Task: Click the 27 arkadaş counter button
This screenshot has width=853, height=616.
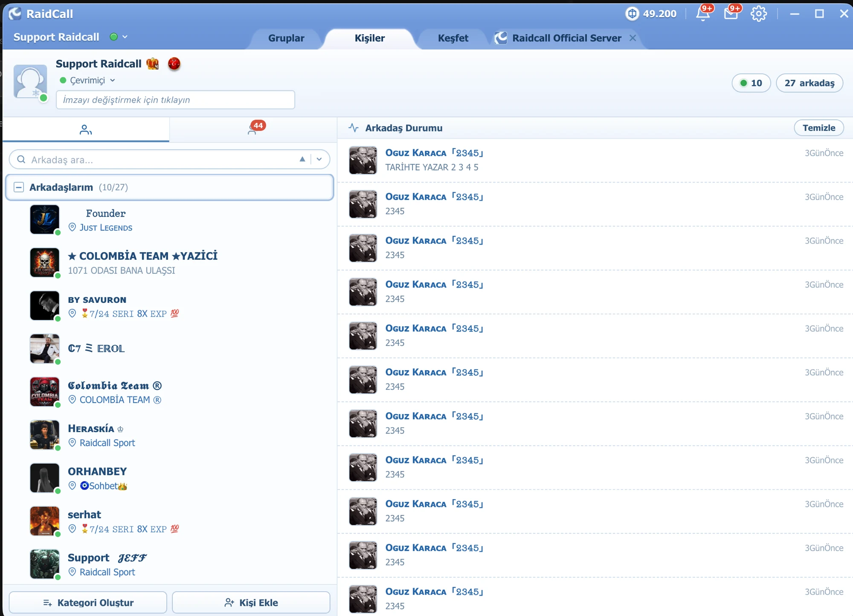Action: (x=809, y=83)
